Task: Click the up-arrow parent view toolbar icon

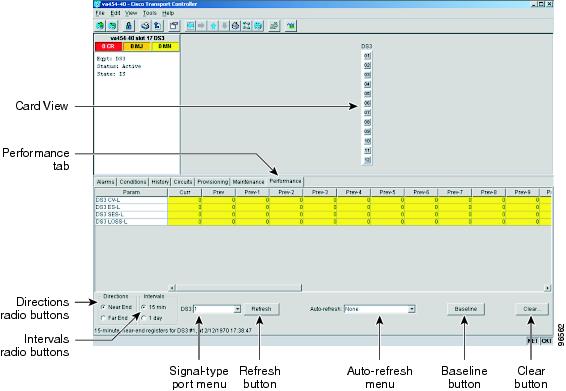Action: (x=214, y=26)
